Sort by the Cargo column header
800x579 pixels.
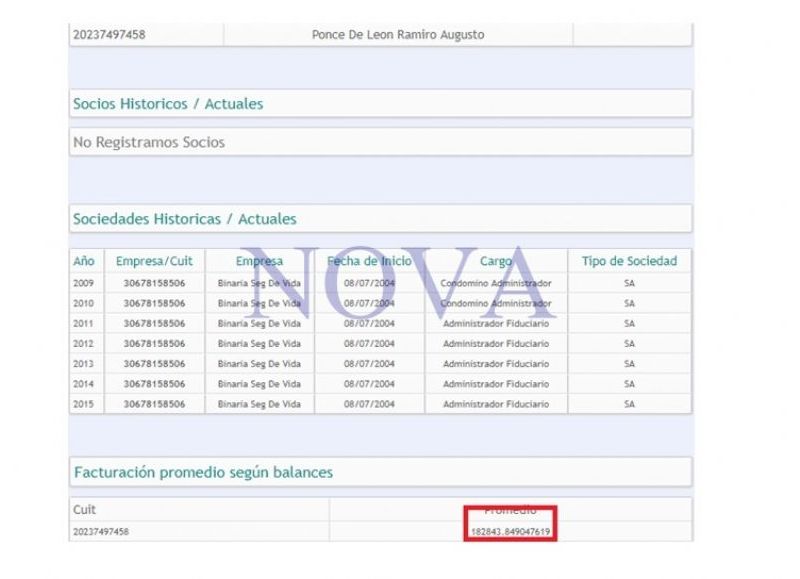pyautogui.click(x=496, y=261)
